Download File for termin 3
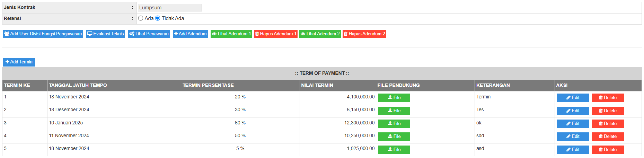 [x=394, y=124]
